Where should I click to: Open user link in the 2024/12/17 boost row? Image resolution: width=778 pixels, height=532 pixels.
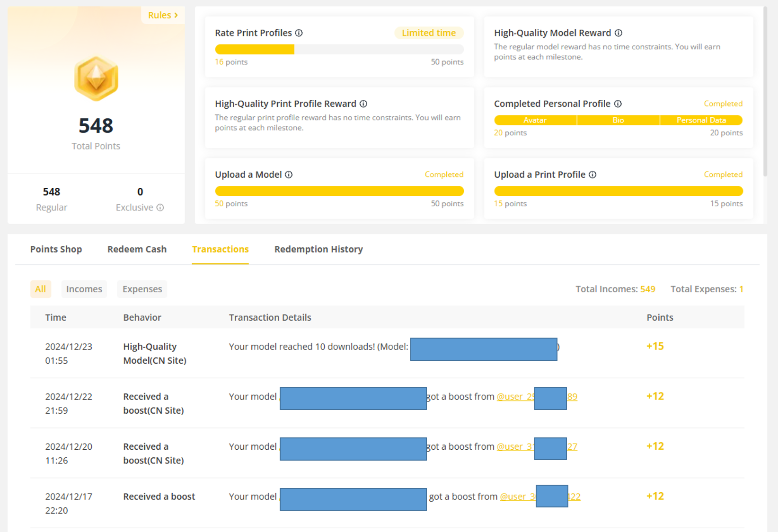tap(540, 497)
